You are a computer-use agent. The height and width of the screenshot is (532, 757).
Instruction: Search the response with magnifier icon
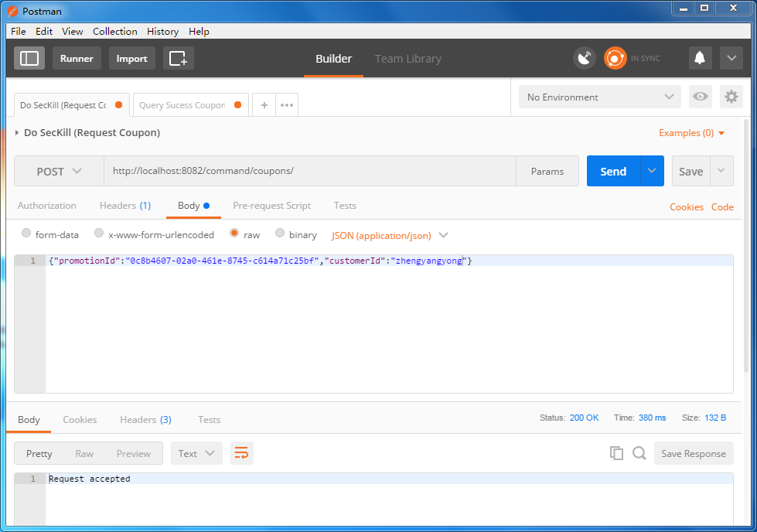click(639, 454)
